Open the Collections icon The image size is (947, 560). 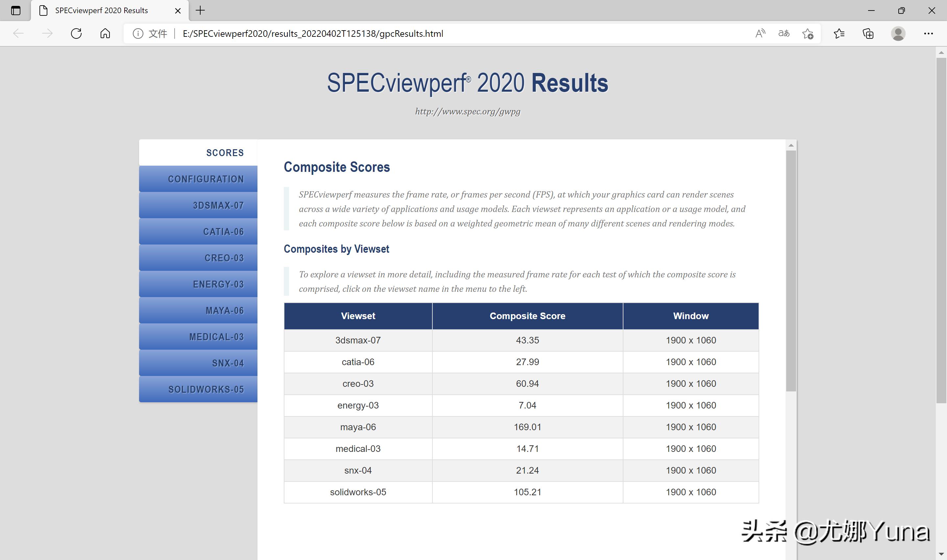coord(868,34)
